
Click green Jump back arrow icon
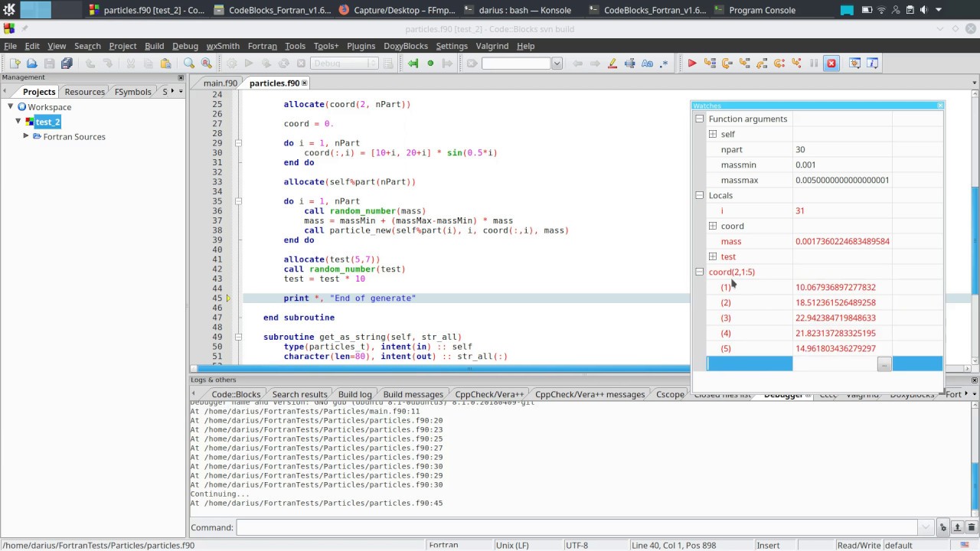point(413,64)
